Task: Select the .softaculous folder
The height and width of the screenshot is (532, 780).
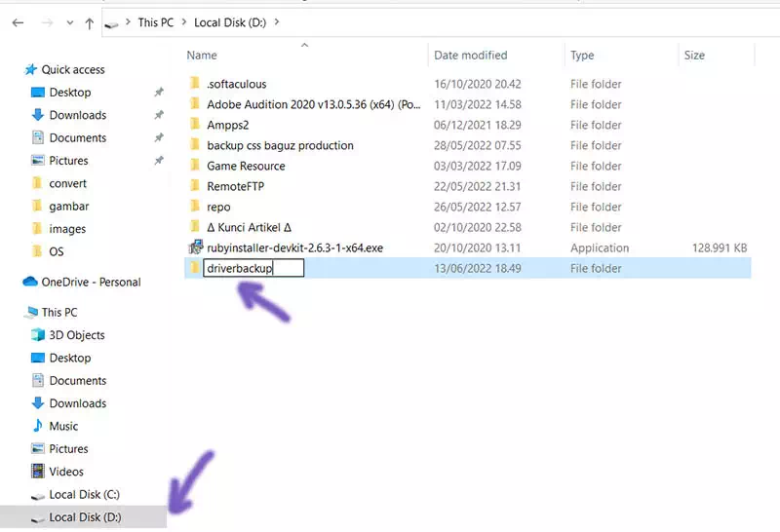Action: (236, 84)
